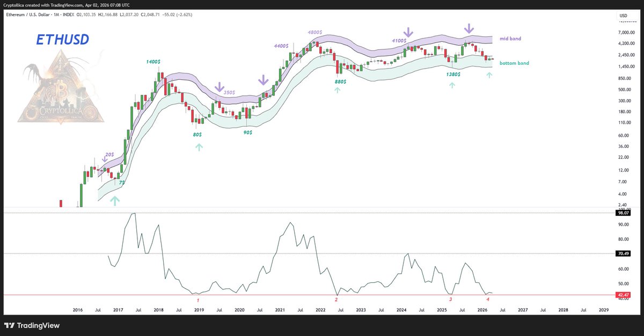
Task: Click 7,000.00 on the price axis
Action: click(x=626, y=33)
